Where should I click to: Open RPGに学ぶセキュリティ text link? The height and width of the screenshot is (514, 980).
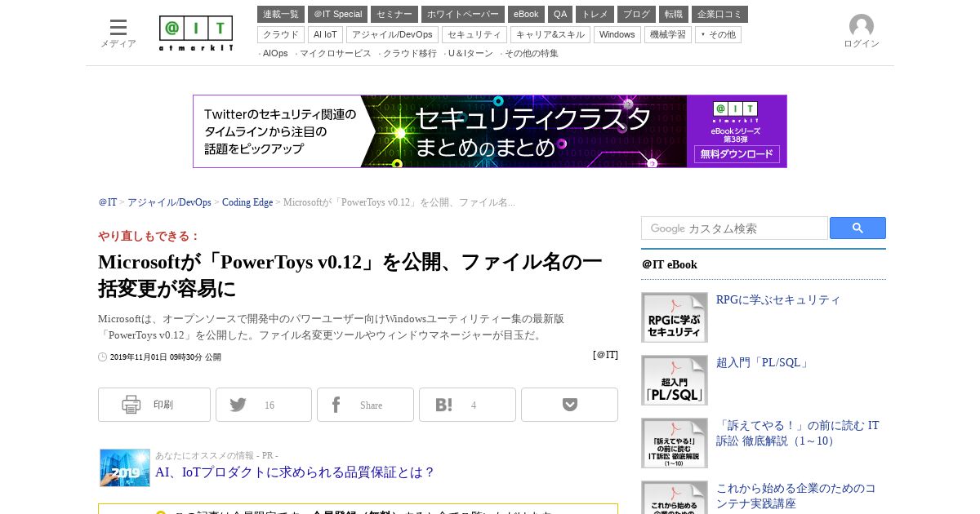778,299
